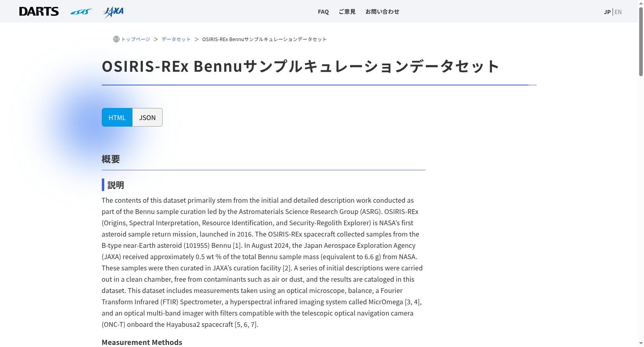Click the JAXA logo

[x=113, y=12]
